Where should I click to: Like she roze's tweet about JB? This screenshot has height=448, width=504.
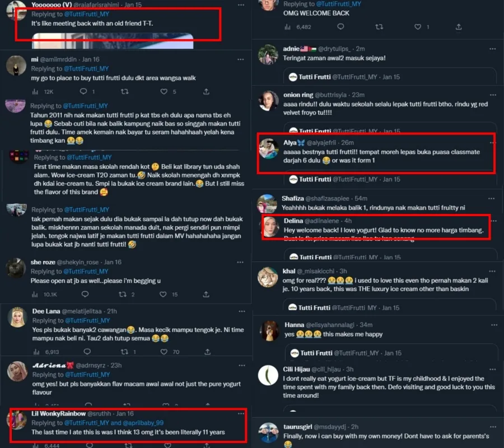pyautogui.click(x=164, y=294)
